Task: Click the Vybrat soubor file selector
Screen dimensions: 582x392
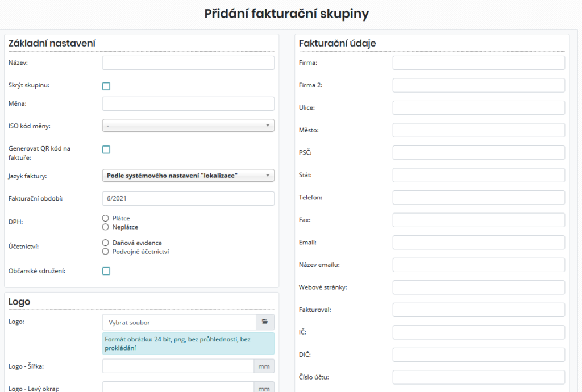Action: click(x=179, y=322)
